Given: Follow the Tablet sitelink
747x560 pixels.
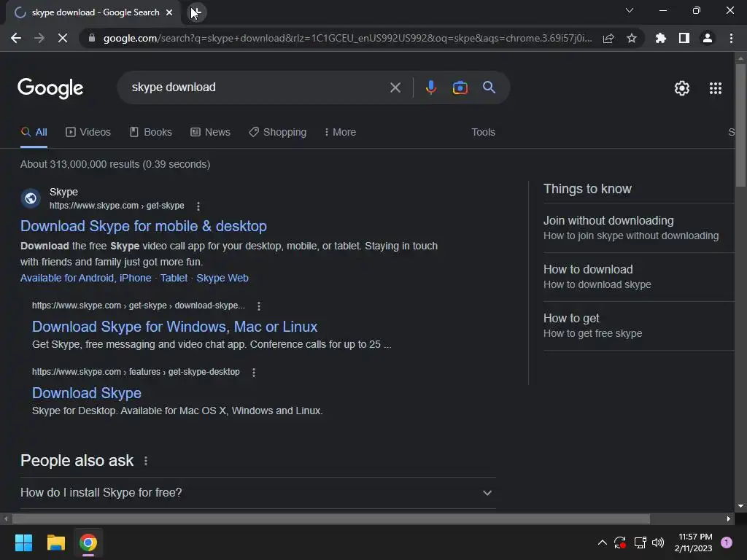Looking at the screenshot, I should [174, 278].
